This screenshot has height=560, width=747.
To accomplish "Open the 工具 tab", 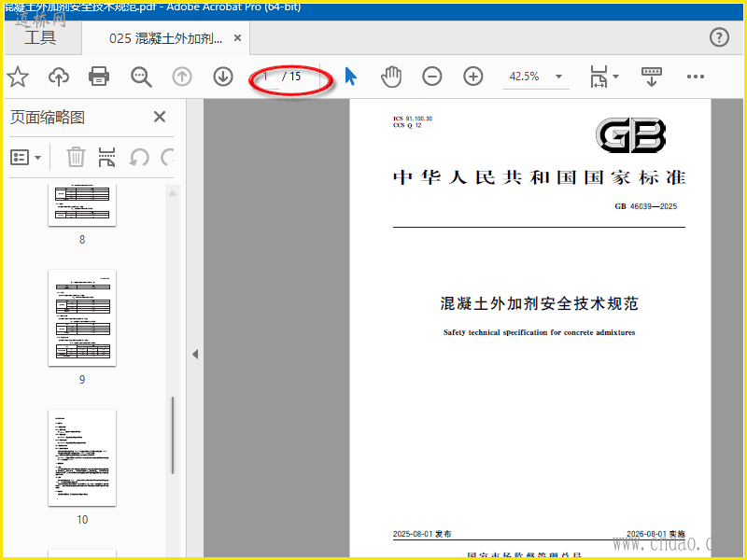I will (x=40, y=37).
